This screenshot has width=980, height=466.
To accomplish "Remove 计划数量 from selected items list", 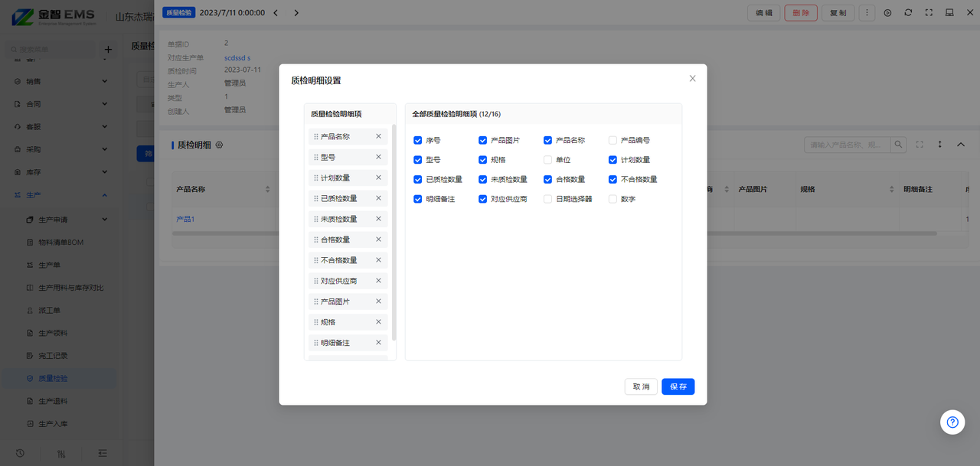I will (378, 178).
